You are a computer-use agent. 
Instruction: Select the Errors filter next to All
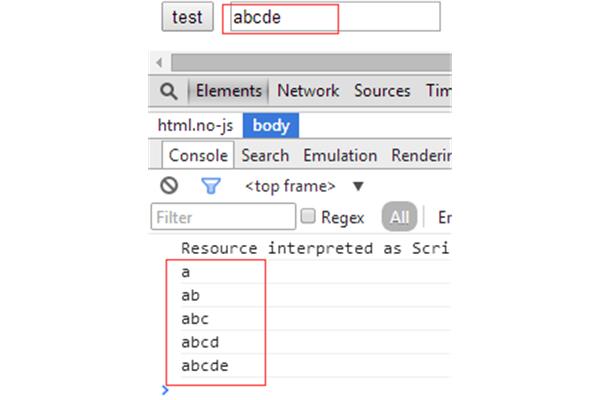coord(445,217)
